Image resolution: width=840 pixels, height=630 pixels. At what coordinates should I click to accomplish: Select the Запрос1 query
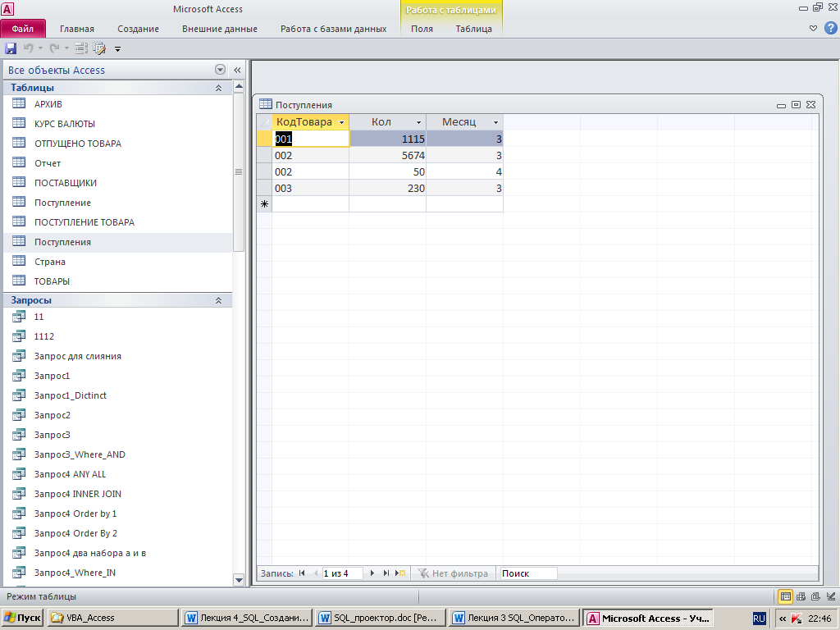(52, 376)
